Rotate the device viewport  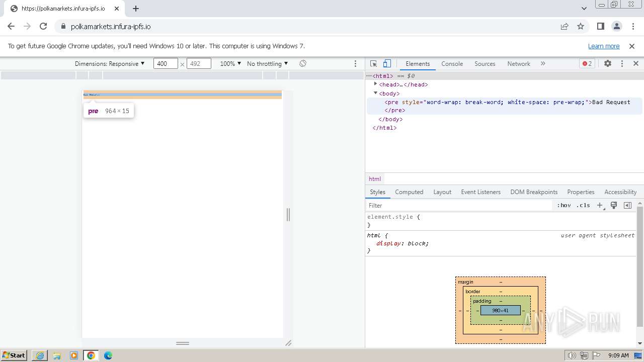tap(303, 63)
